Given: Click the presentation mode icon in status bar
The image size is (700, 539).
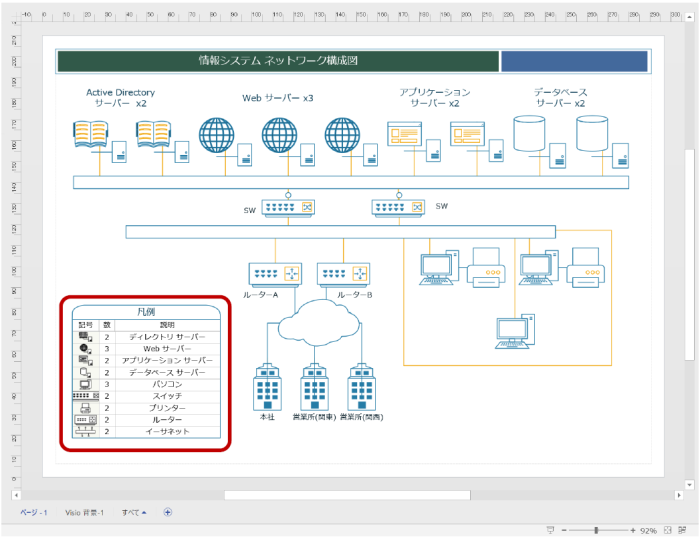Looking at the screenshot, I should [x=550, y=530].
